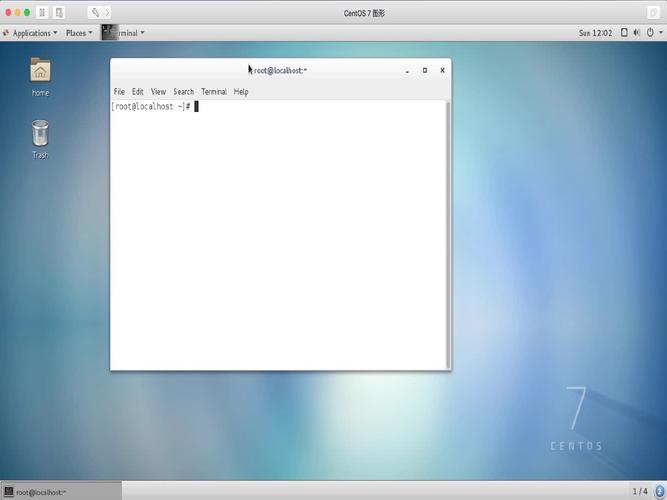Screen dimensions: 667x500
Task: Minimize the terminal window
Action: (x=407, y=71)
